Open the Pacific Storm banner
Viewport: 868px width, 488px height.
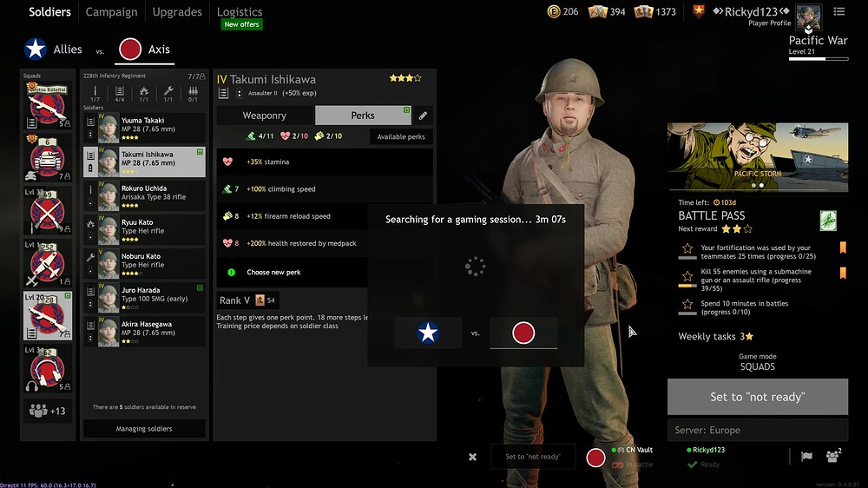(x=757, y=157)
